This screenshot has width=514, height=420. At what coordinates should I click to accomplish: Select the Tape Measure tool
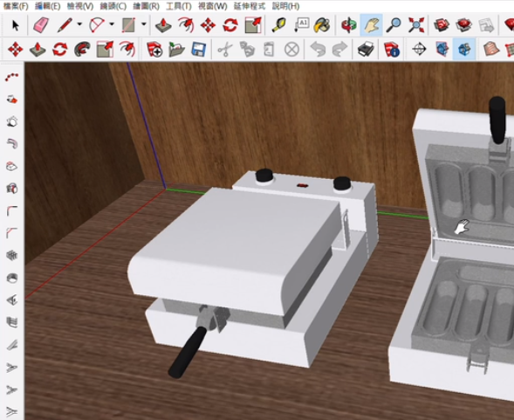point(279,25)
